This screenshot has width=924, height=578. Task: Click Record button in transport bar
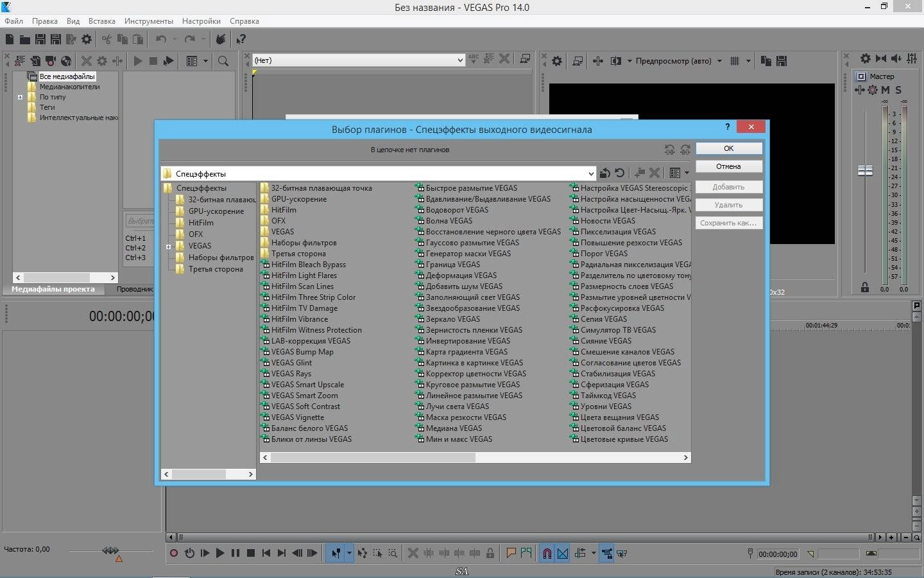[x=173, y=553]
